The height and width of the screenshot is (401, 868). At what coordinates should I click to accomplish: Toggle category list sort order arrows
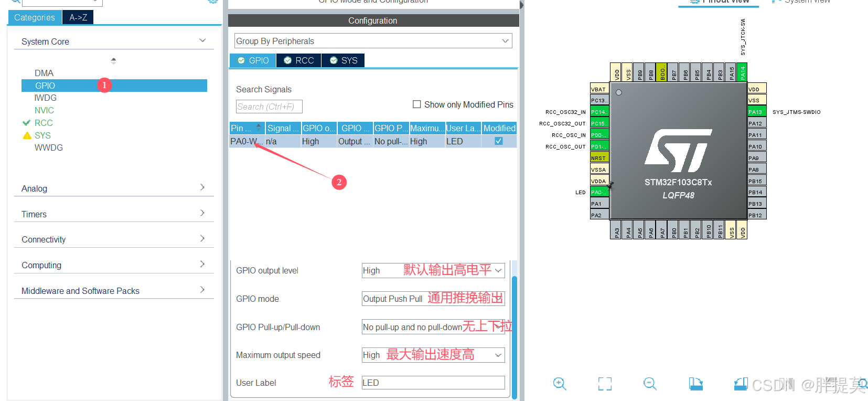pyautogui.click(x=113, y=61)
